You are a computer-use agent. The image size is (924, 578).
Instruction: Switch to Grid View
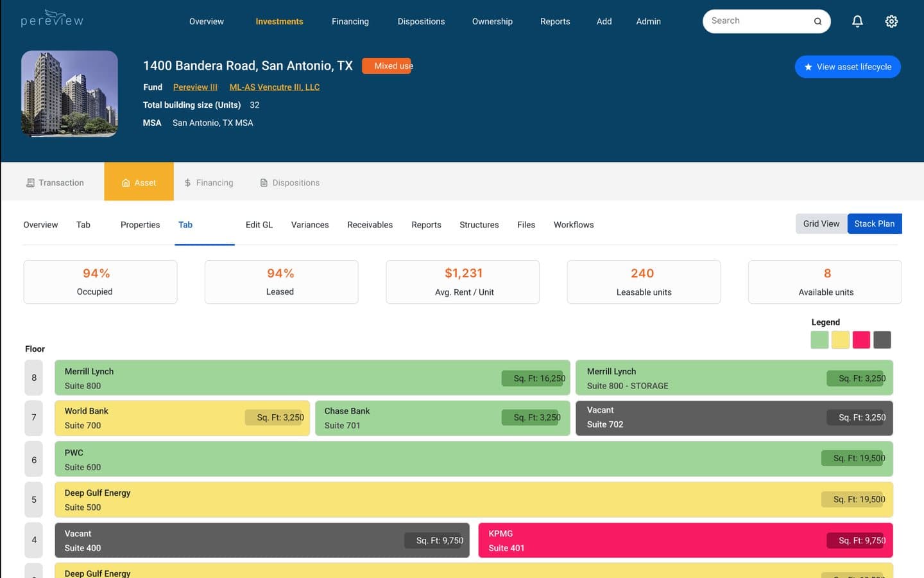[x=821, y=223]
